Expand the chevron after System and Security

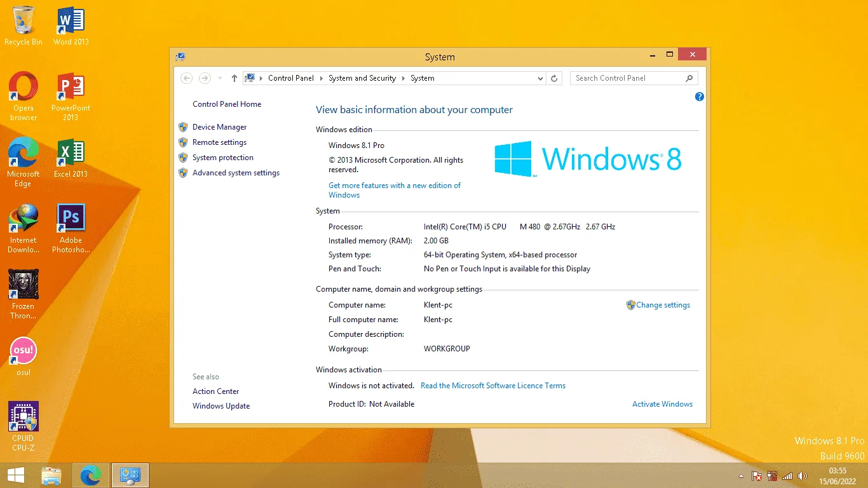pos(403,78)
